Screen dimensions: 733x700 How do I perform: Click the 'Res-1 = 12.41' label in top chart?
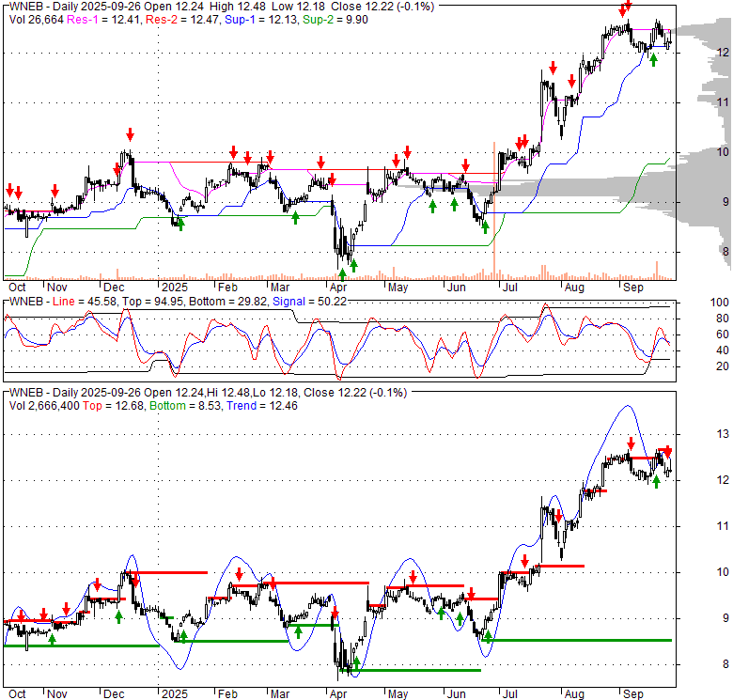(103, 20)
